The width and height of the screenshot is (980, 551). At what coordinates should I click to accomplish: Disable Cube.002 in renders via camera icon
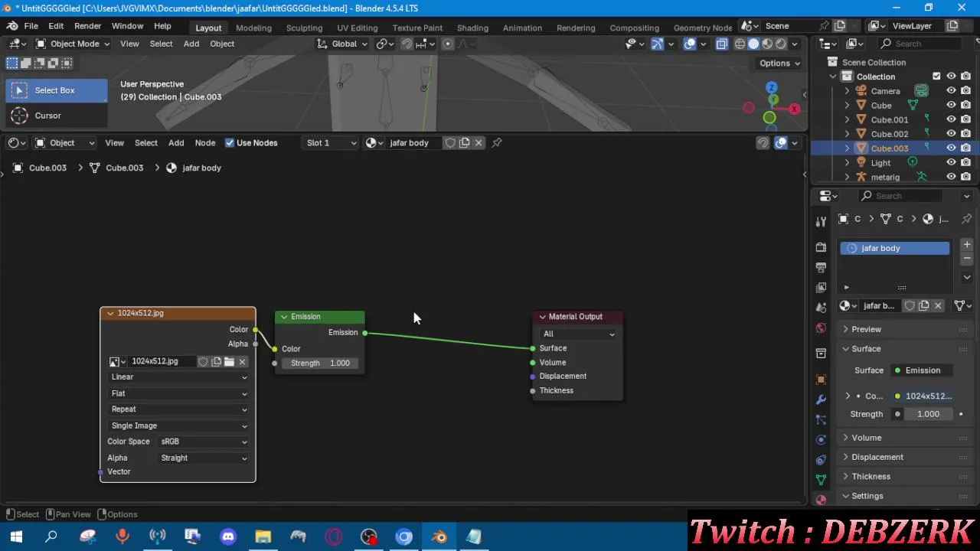[x=966, y=134]
